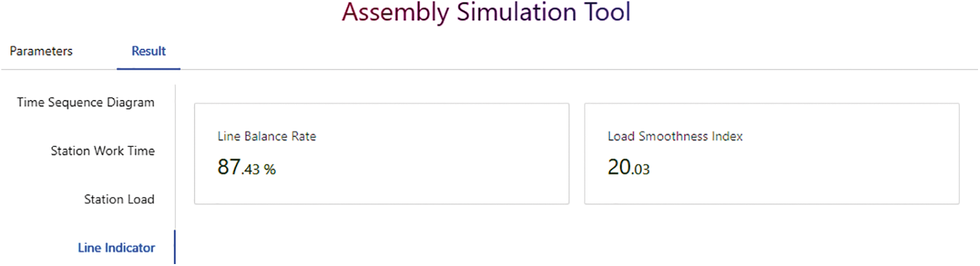Click the blue underline beneath Result tab

(x=148, y=68)
